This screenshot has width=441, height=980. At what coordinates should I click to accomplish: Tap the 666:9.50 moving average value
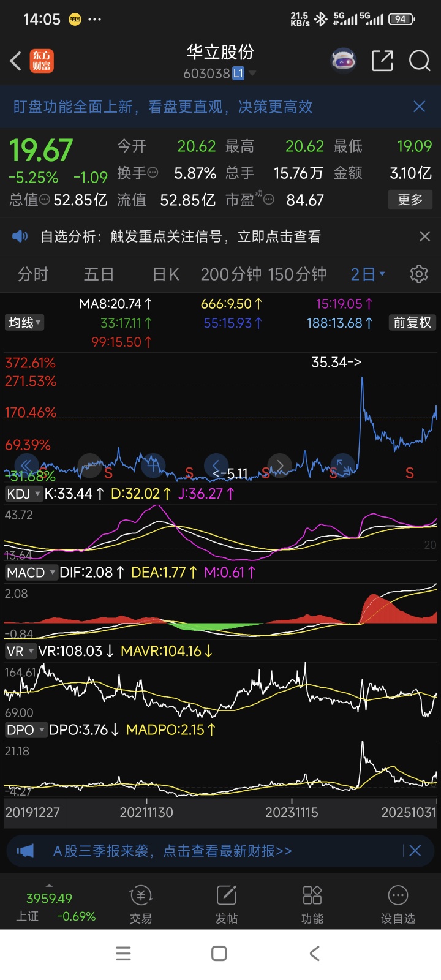click(232, 304)
